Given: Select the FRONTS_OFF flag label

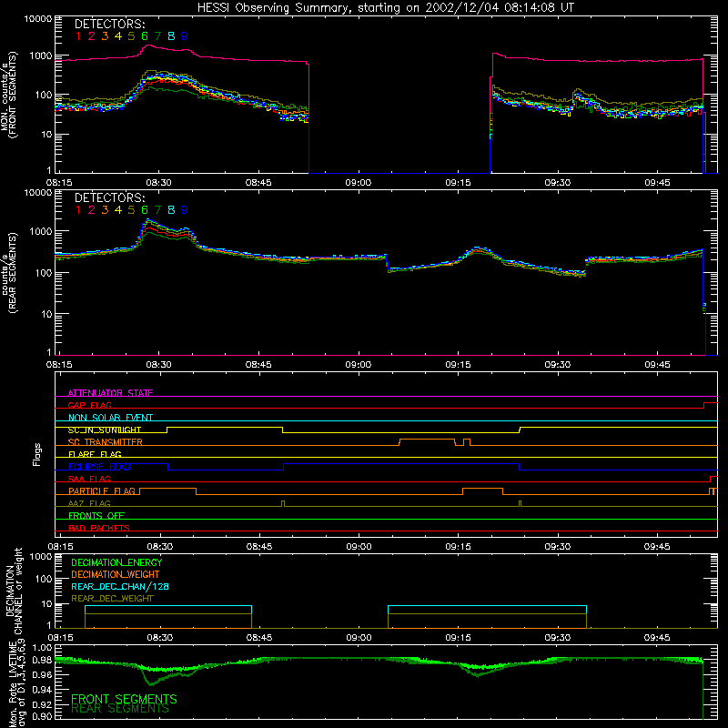Looking at the screenshot, I should pyautogui.click(x=96, y=515).
